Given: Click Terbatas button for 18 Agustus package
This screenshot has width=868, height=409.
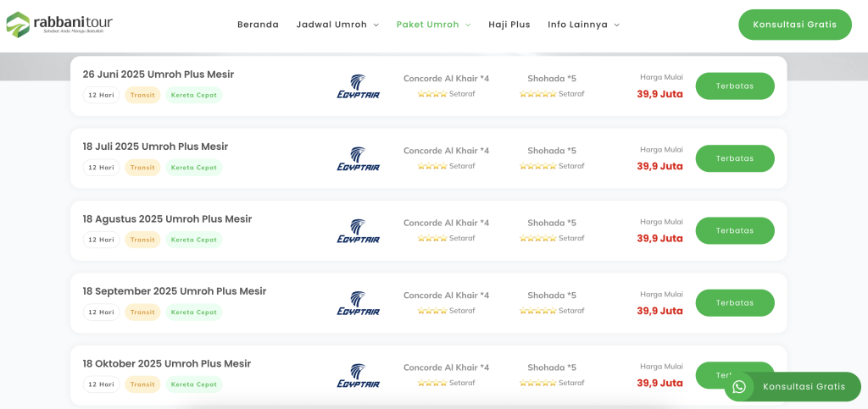Looking at the screenshot, I should 735,230.
